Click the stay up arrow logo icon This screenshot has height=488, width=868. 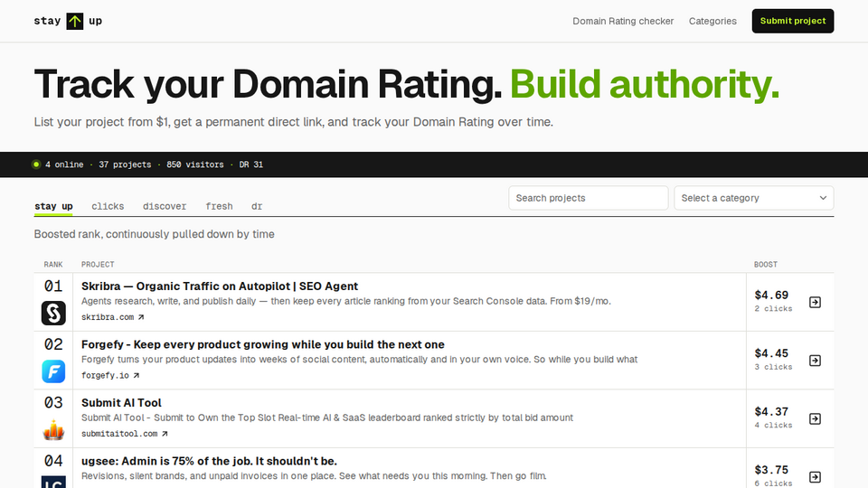pyautogui.click(x=75, y=21)
